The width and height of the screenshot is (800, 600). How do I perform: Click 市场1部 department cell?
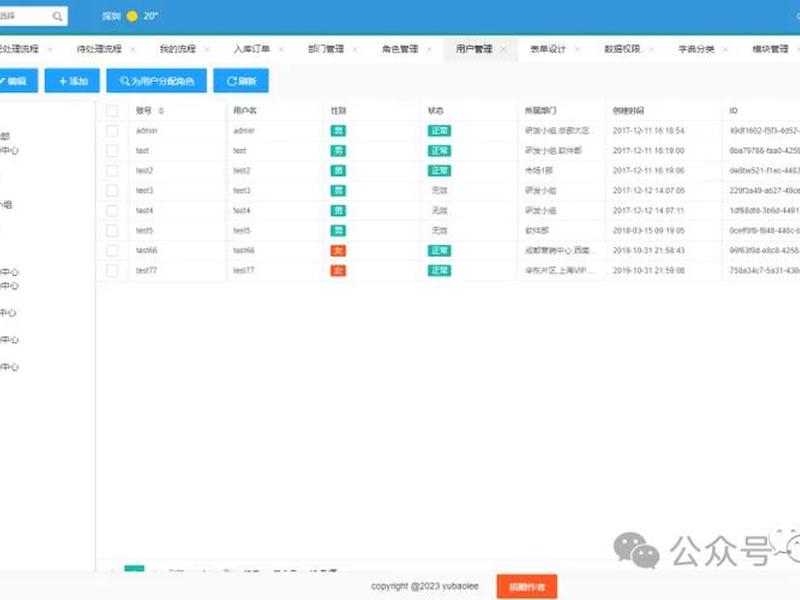(x=539, y=170)
